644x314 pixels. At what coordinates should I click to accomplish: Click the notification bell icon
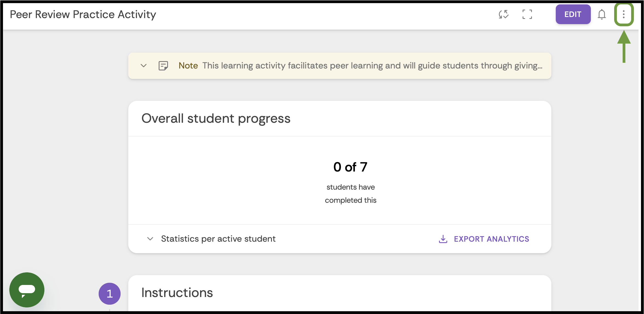602,14
